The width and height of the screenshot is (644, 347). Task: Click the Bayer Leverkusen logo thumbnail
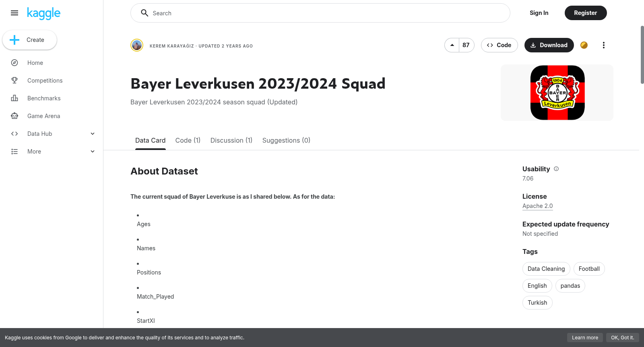(x=557, y=93)
